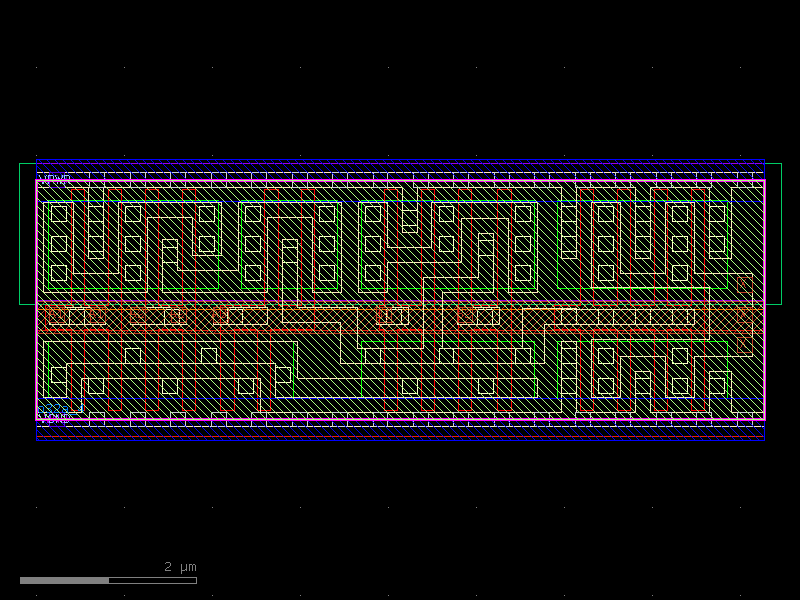
Task: Click the bottom-right contact square in the cell
Action: pos(717,385)
